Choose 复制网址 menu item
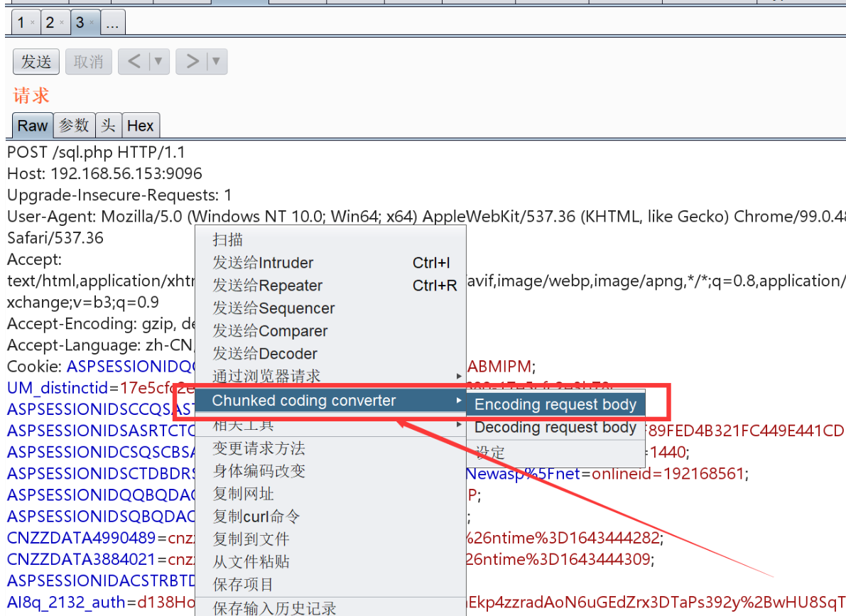The height and width of the screenshot is (616, 846). (330, 494)
